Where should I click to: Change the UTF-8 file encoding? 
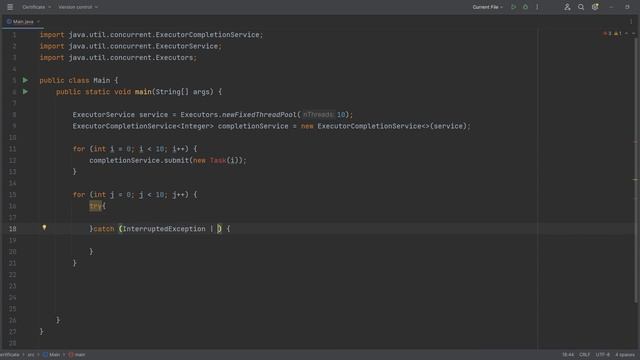[602, 355]
